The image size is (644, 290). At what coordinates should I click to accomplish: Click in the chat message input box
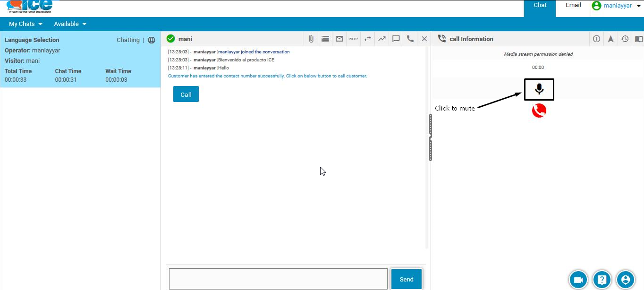pos(278,279)
